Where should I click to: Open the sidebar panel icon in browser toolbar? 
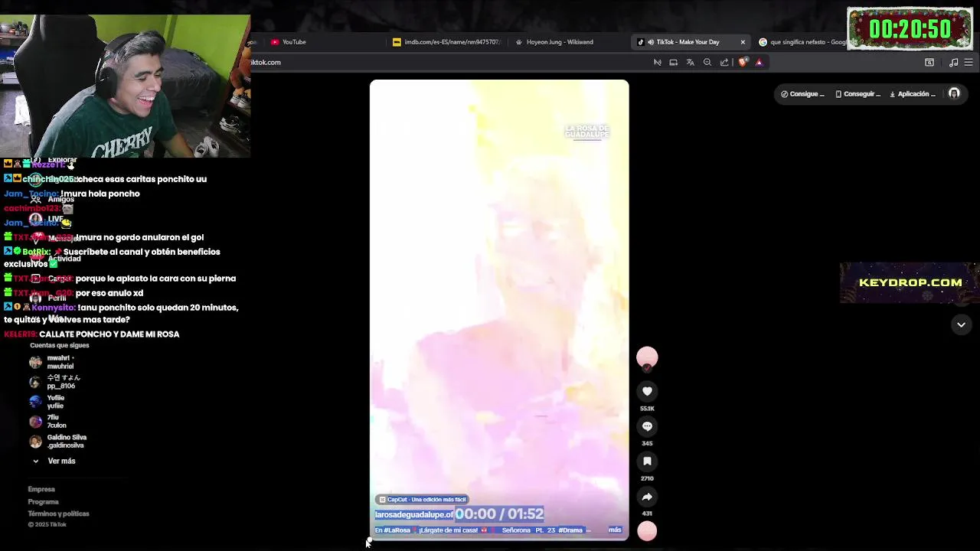pyautogui.click(x=929, y=63)
